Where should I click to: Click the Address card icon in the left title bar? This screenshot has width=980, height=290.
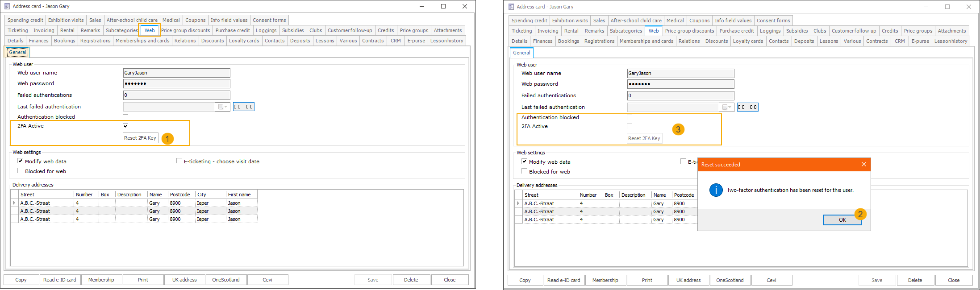click(x=7, y=6)
